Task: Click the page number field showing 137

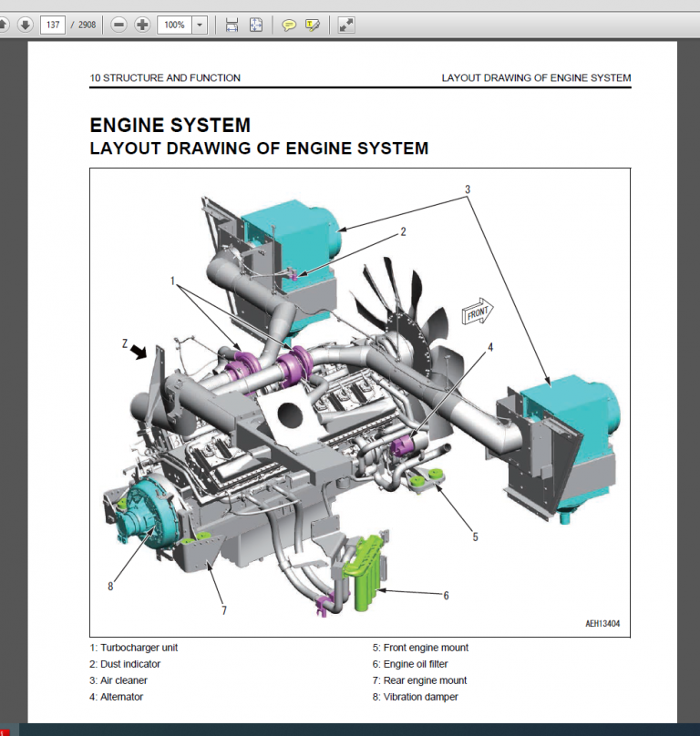Action: tap(53, 25)
